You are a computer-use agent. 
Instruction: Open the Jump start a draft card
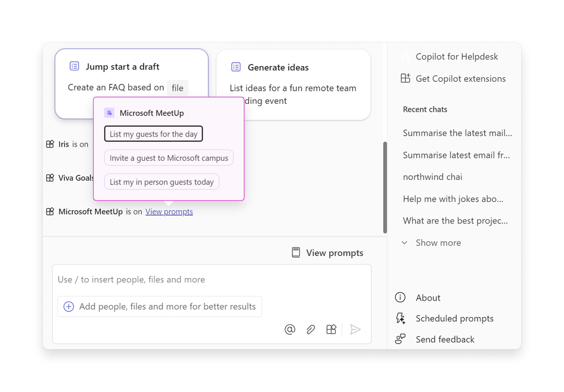132,83
